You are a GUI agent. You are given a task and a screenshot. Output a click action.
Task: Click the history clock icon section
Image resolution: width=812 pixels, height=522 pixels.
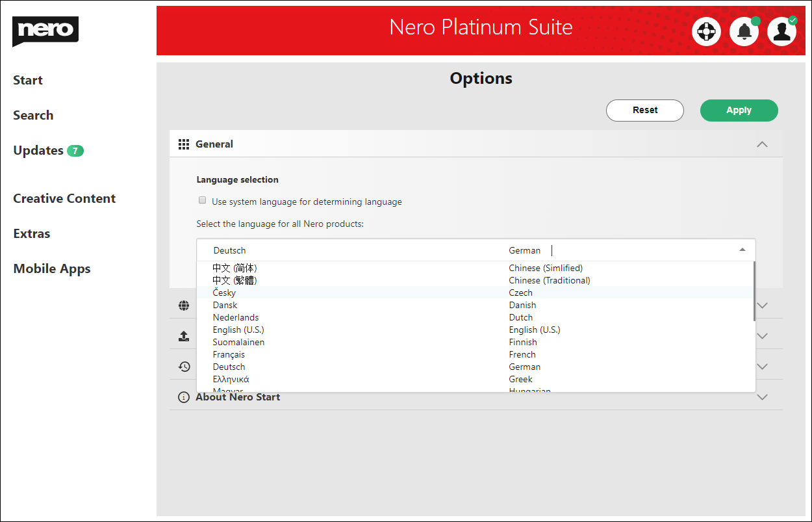point(184,367)
